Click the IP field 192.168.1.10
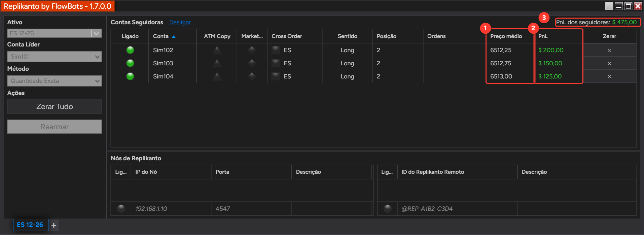The width and height of the screenshot is (644, 235). tap(171, 209)
